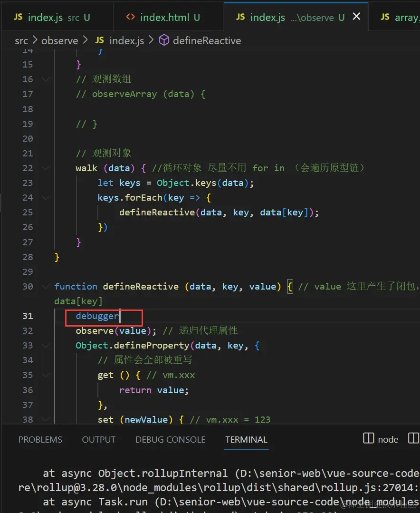The image size is (420, 513).
Task: Switch to the index.html tab
Action: coord(168,17)
